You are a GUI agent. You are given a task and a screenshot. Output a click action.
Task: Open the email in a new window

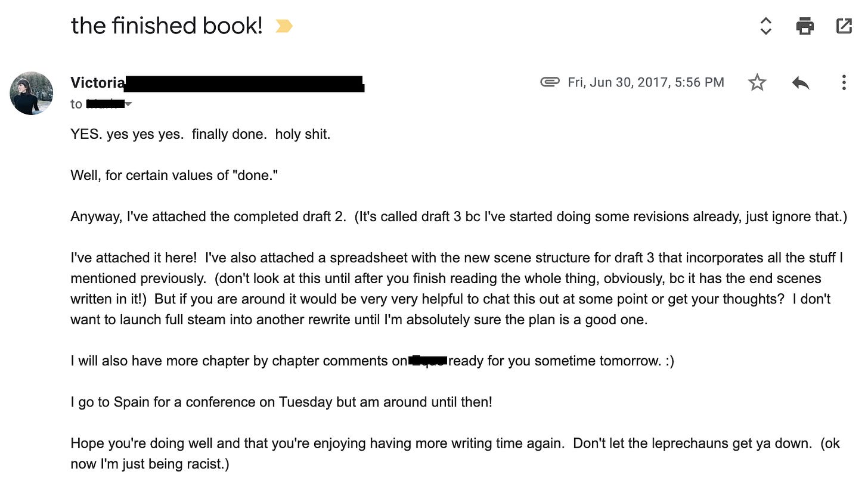(844, 26)
